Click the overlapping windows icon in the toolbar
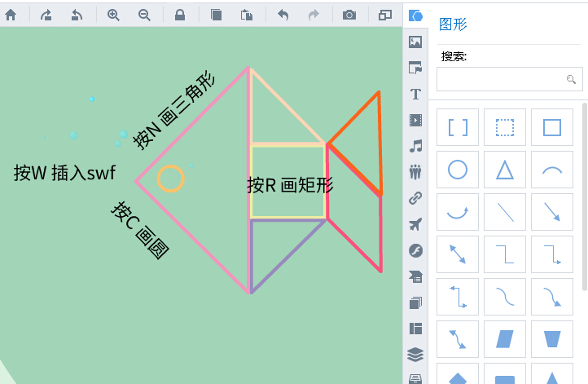 (x=385, y=15)
